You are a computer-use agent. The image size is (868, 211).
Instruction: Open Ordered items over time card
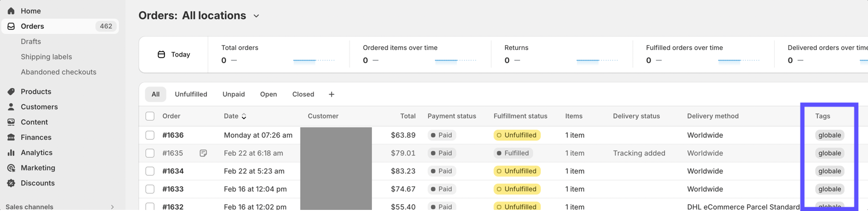[420, 54]
